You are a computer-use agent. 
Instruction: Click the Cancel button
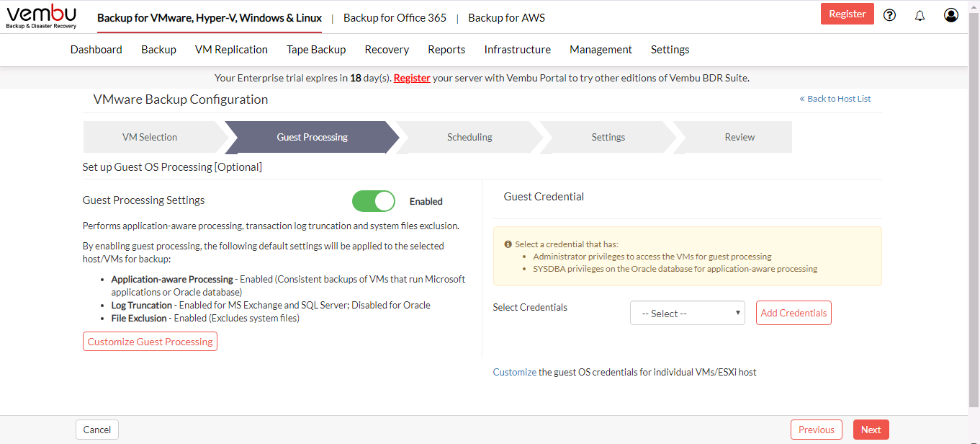tap(97, 430)
